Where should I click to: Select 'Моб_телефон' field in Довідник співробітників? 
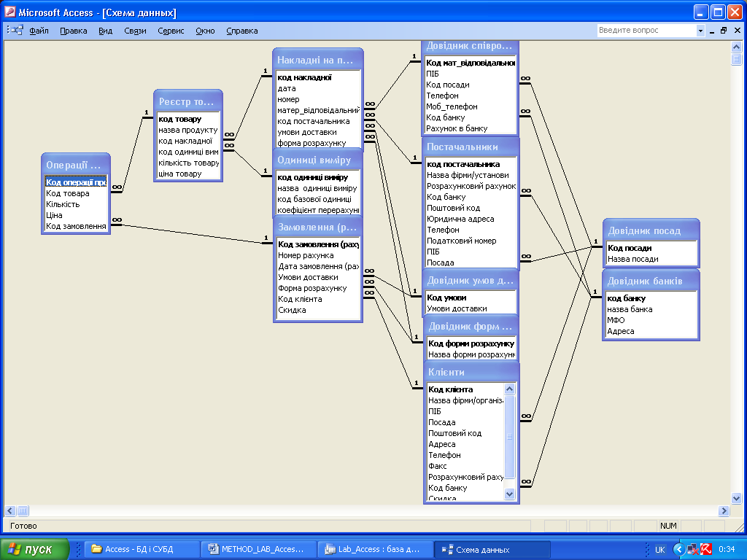(x=471, y=106)
